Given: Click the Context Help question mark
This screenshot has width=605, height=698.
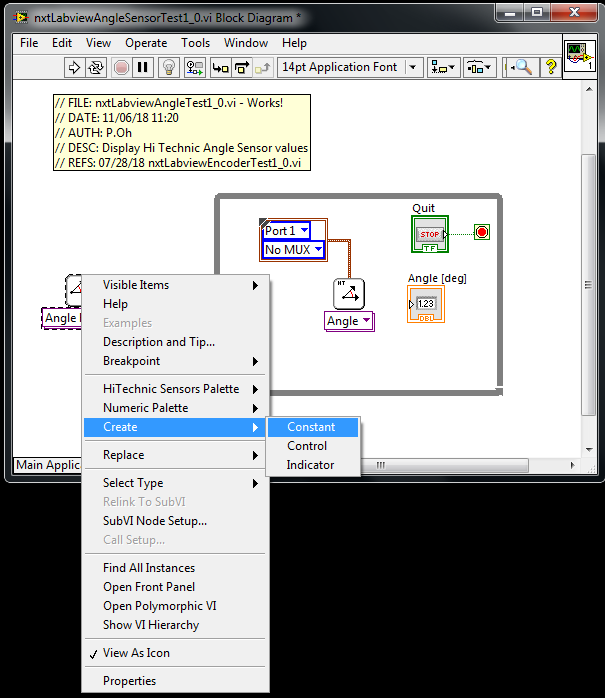Looking at the screenshot, I should pyautogui.click(x=551, y=68).
